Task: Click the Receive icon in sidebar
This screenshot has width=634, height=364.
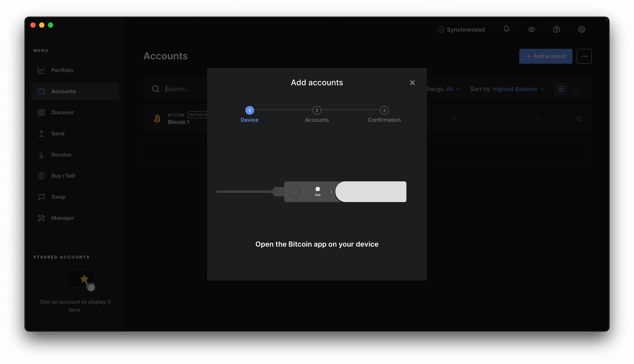Action: pyautogui.click(x=41, y=155)
